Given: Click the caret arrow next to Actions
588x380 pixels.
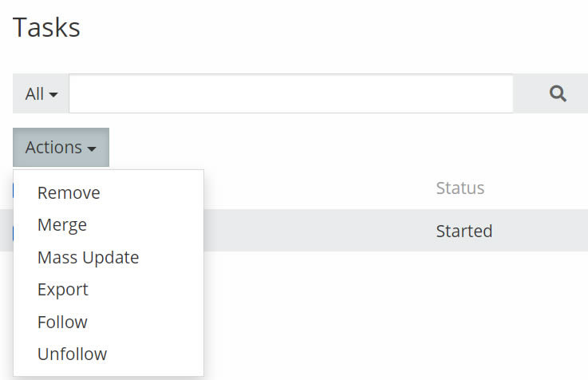Looking at the screenshot, I should coord(93,149).
